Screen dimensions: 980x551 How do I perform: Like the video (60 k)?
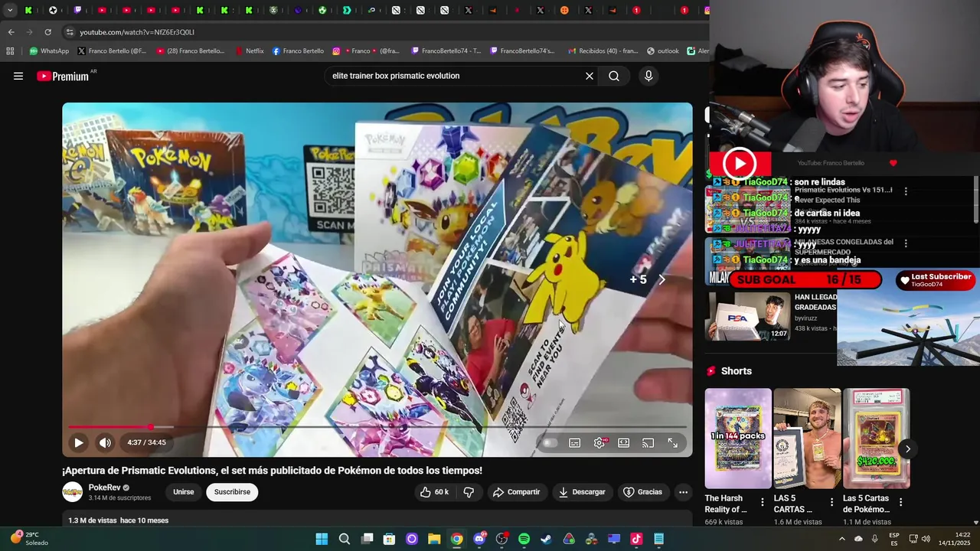tap(434, 492)
